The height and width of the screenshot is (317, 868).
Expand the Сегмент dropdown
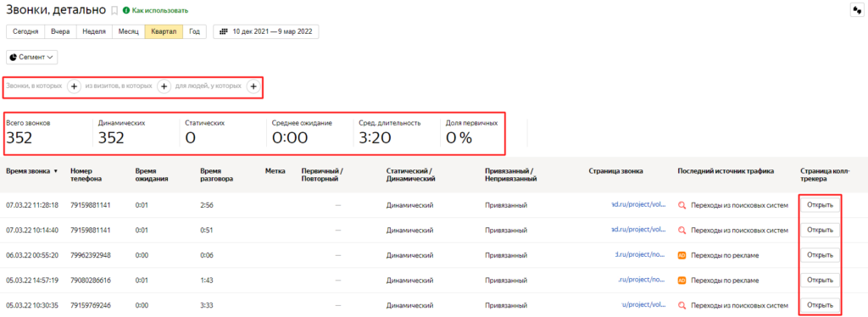(32, 57)
